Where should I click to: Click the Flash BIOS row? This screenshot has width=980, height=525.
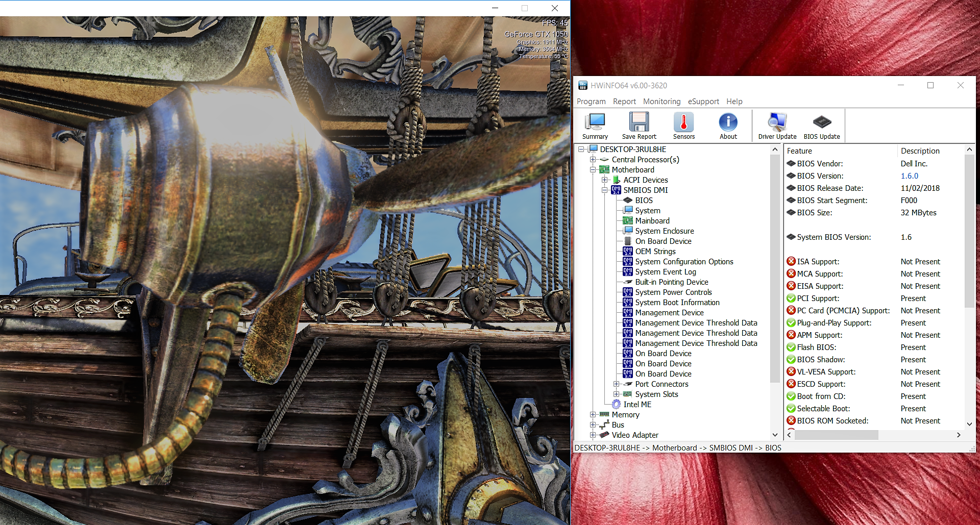(874, 347)
